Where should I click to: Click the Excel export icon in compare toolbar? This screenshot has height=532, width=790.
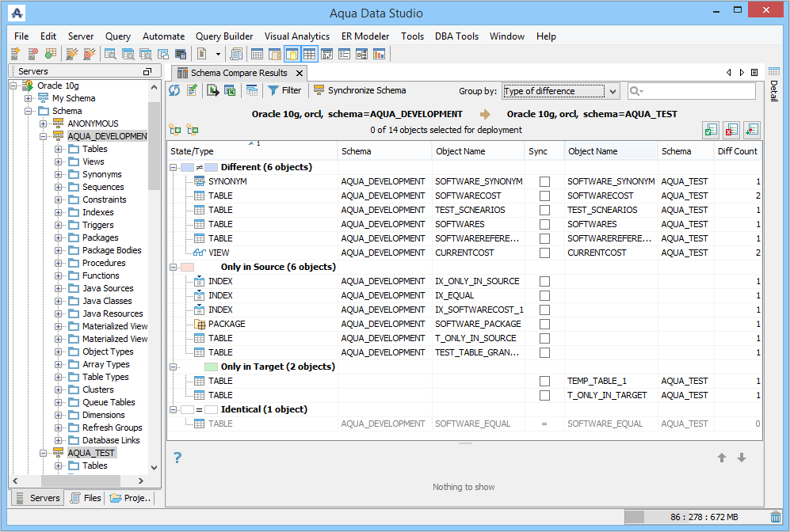230,90
